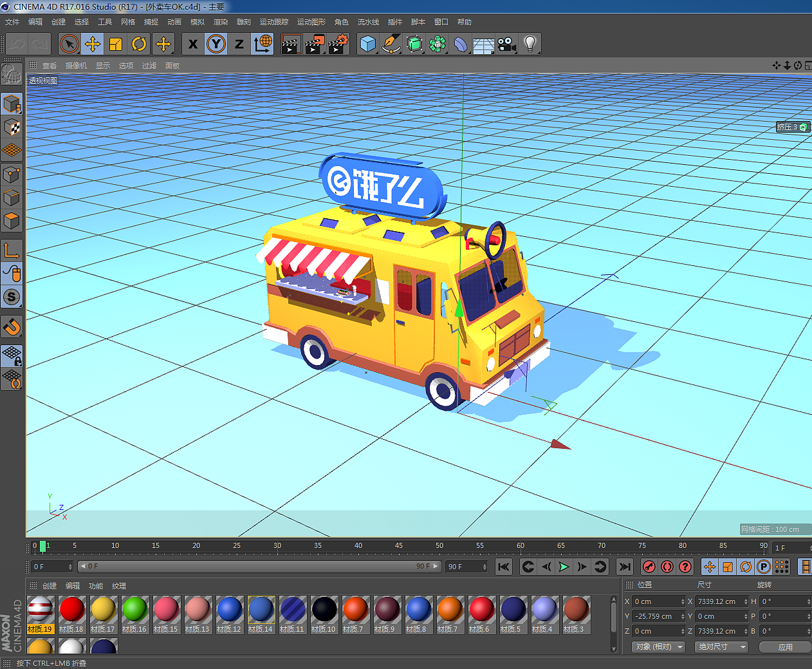The image size is (812, 669).
Task: Open the 渲染 menu
Action: [221, 22]
